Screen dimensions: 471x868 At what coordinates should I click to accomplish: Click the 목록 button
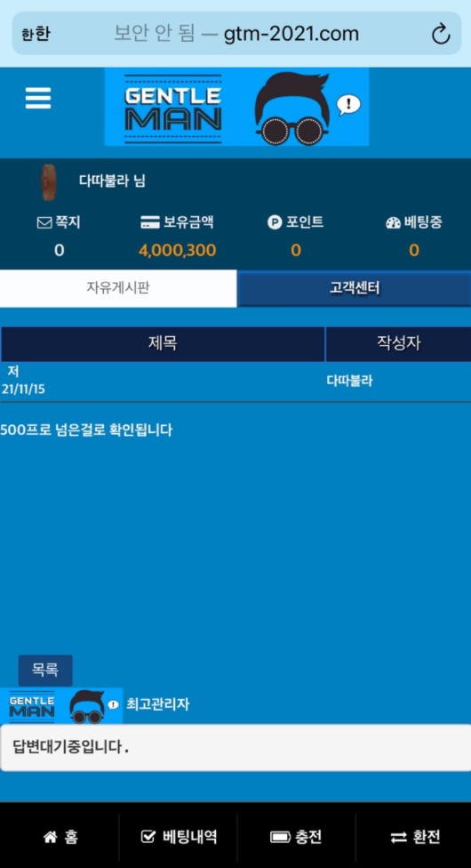[45, 670]
